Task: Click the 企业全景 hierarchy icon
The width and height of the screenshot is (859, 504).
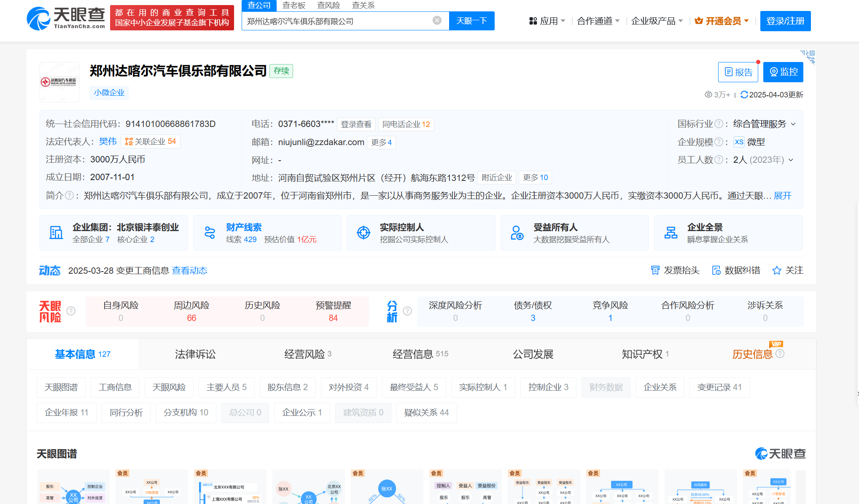Action: tap(671, 233)
